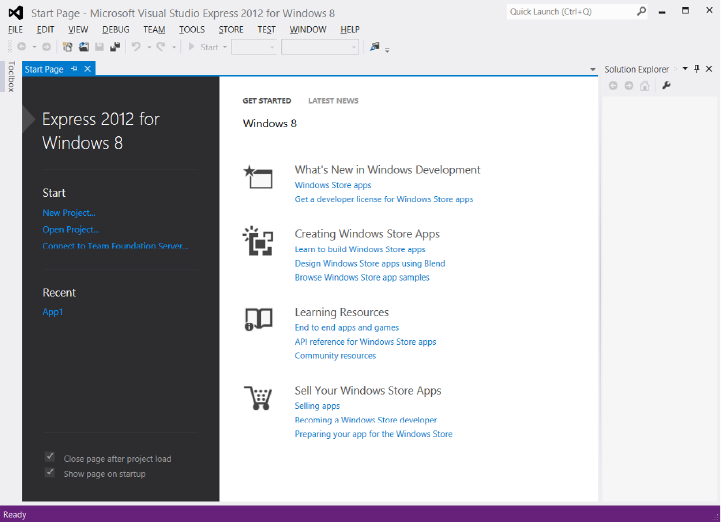Click API reference for Windows Store apps
Viewport: 721px width, 522px height.
(366, 342)
